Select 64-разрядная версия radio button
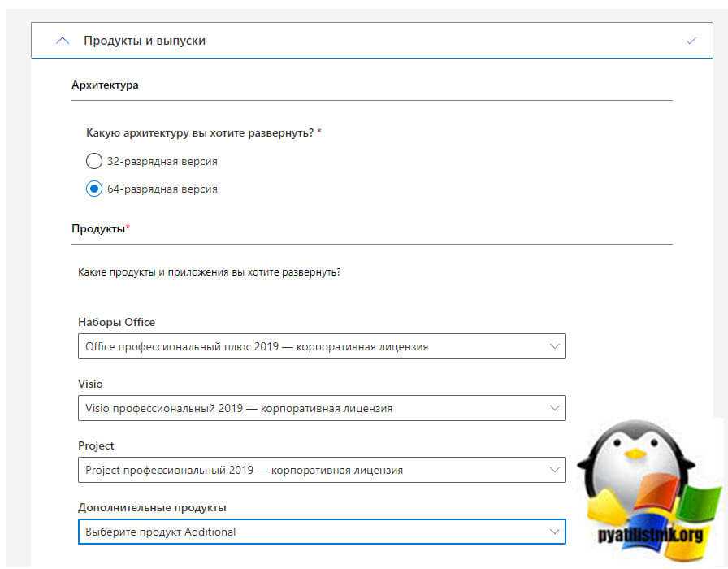 (93, 189)
